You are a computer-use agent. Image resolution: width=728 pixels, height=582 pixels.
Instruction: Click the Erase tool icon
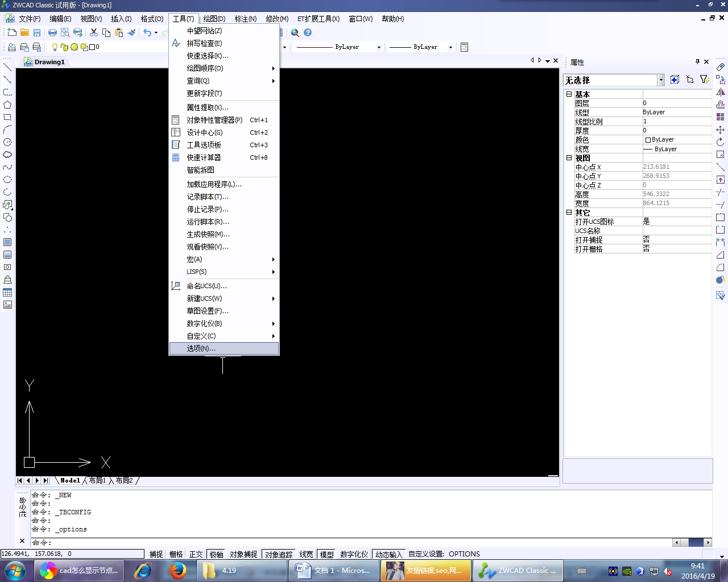point(721,67)
